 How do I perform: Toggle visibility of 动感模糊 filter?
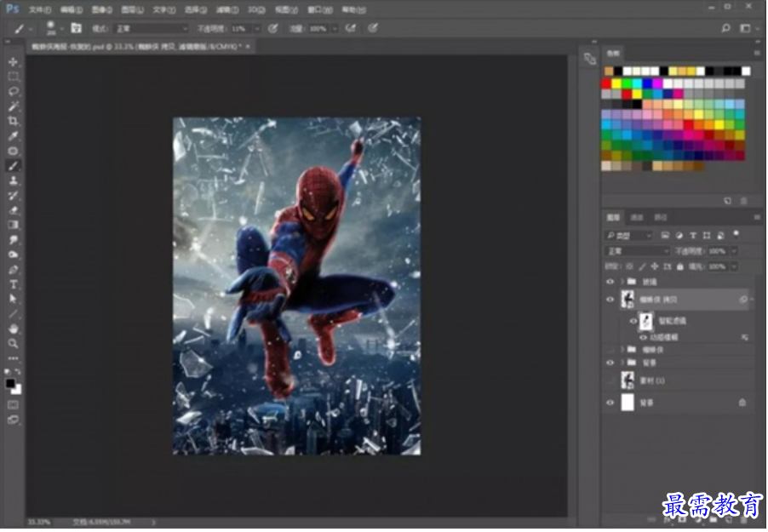pos(643,337)
